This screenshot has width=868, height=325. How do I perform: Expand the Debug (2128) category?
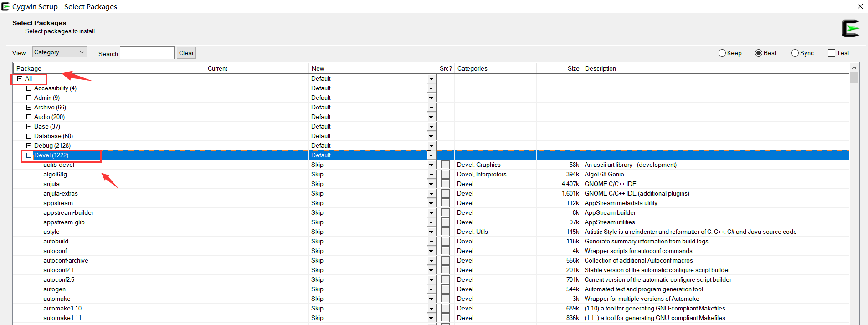point(29,146)
